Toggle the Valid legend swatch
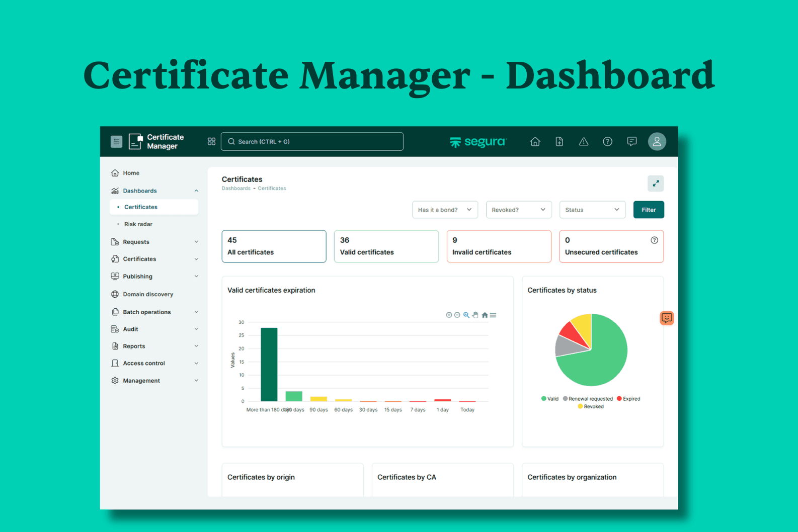The height and width of the screenshot is (532, 798). coord(544,399)
